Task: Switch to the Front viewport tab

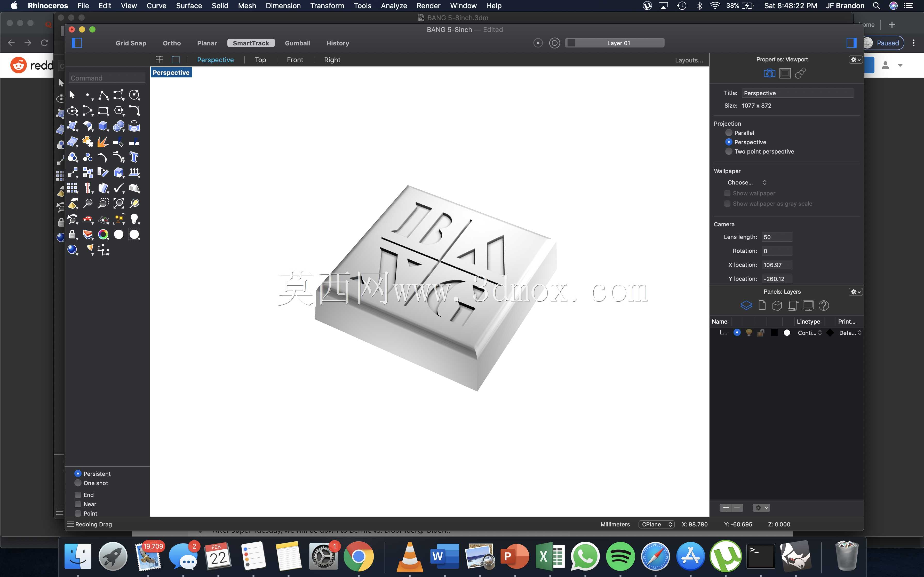Action: [295, 60]
